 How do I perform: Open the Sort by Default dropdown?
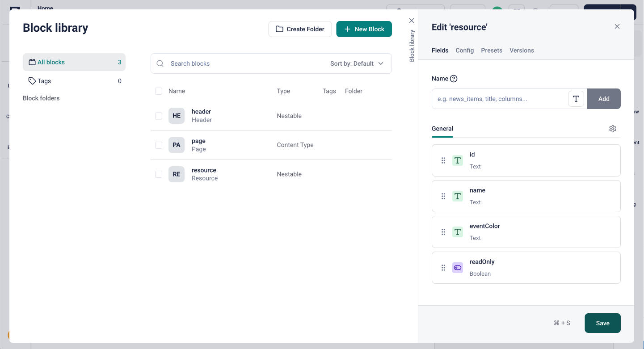click(357, 63)
